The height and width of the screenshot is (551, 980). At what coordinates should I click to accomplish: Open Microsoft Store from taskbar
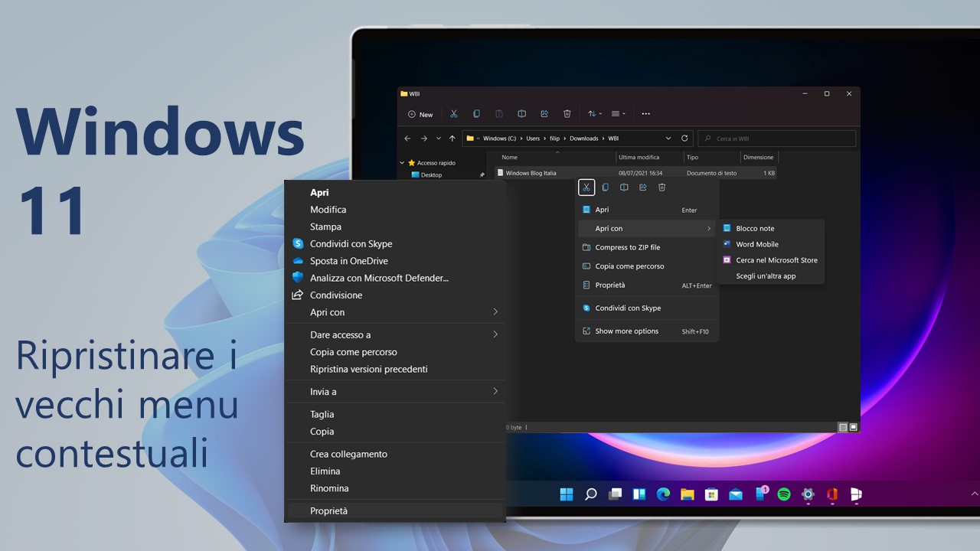click(711, 494)
